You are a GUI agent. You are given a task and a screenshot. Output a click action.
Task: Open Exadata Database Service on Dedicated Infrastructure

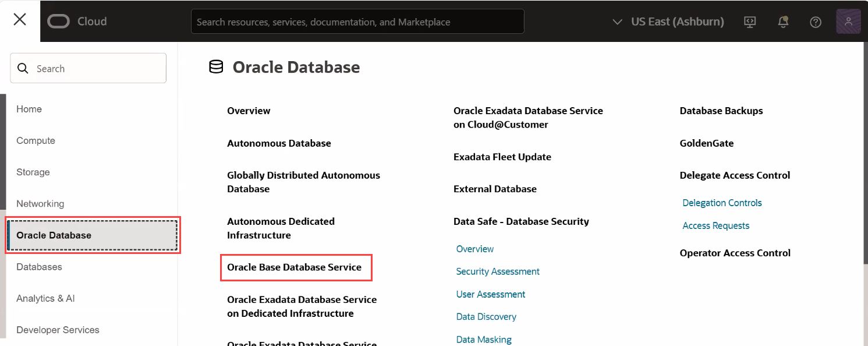302,306
